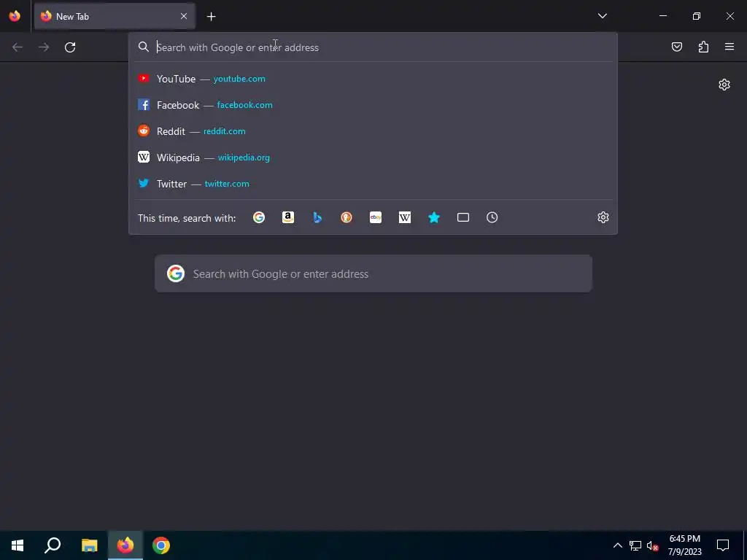
Task: Open Windows notification center
Action: (x=723, y=545)
